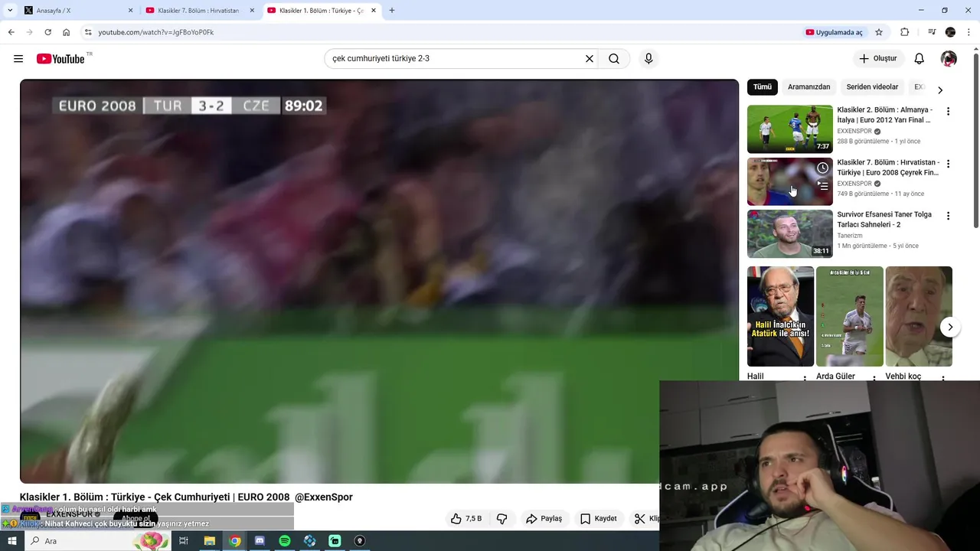Reload the page

[47, 32]
